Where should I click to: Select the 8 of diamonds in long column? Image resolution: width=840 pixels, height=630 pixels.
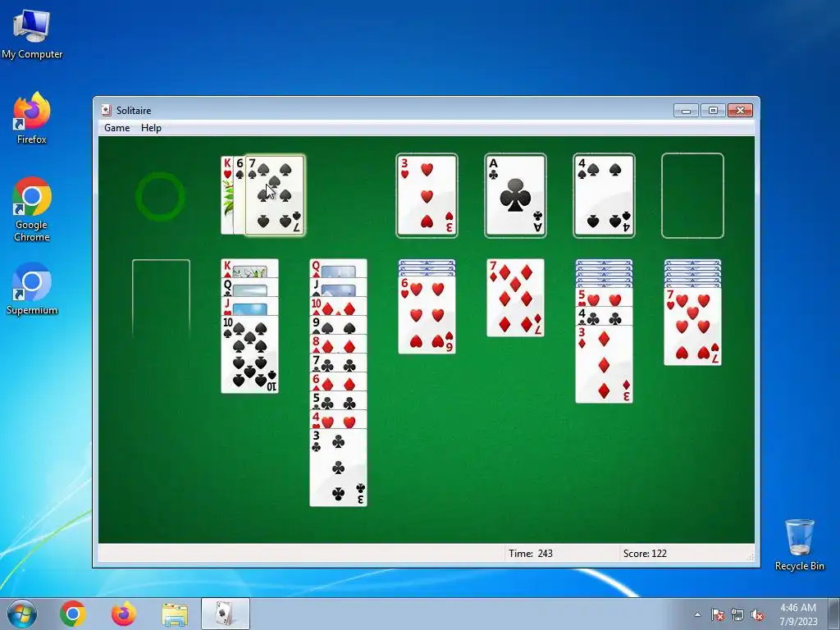click(x=339, y=344)
